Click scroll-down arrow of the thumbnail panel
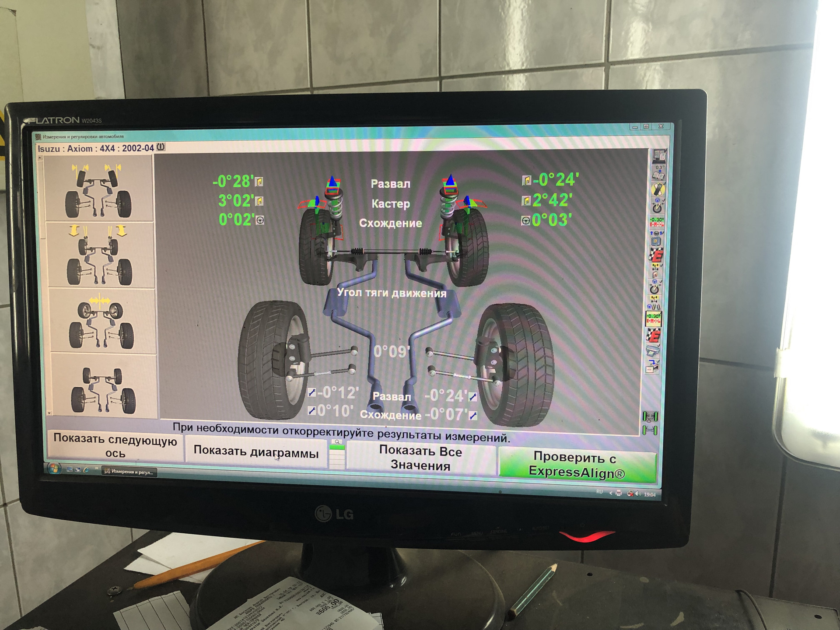 [49, 413]
